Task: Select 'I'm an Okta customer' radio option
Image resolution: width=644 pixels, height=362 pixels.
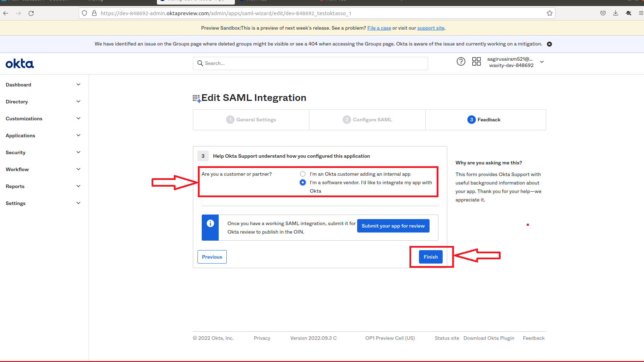Action: 303,174
